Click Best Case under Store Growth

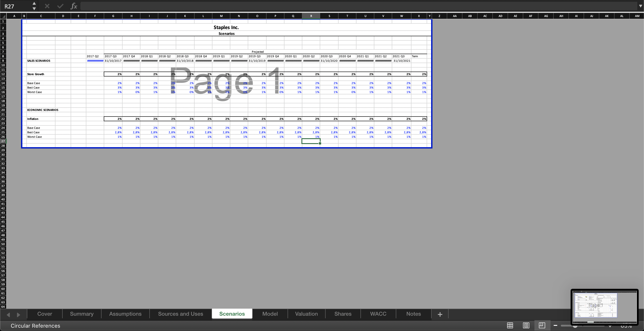[x=34, y=88]
